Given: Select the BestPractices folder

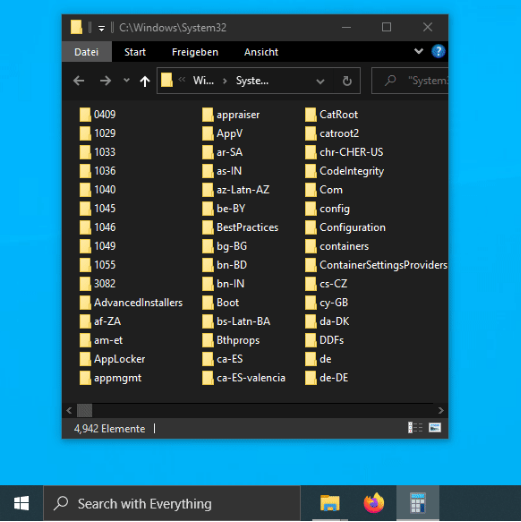Looking at the screenshot, I should pyautogui.click(x=240, y=227).
